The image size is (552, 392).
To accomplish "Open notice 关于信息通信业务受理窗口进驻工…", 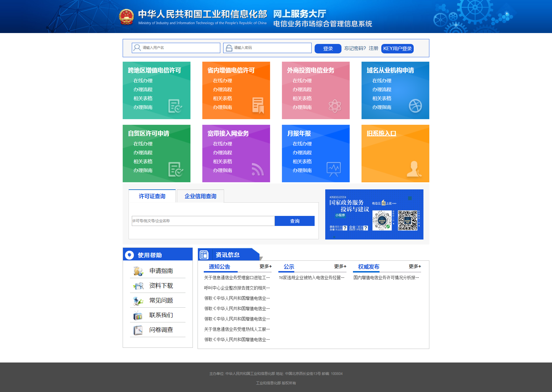I will (x=237, y=278).
